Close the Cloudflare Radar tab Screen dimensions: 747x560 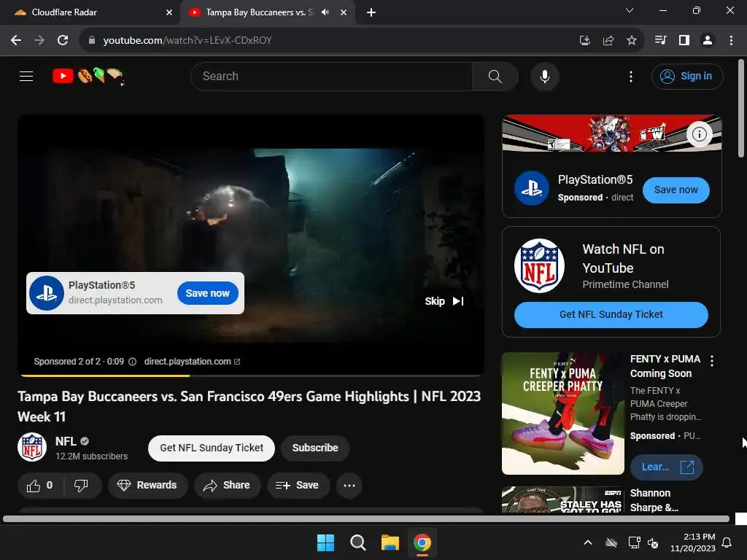[169, 12]
